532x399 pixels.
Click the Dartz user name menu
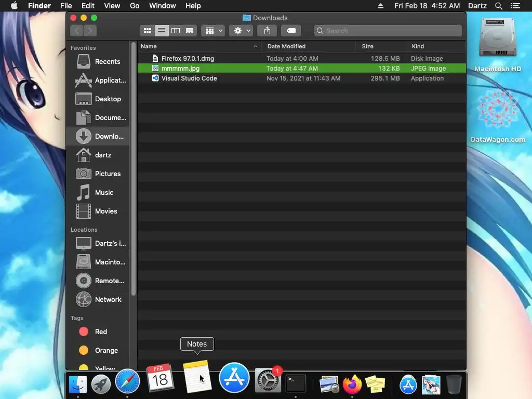click(x=477, y=6)
